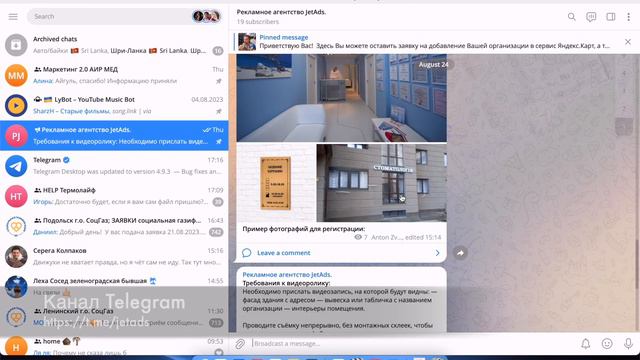Image resolution: width=640 pixels, height=360 pixels.
Task: Click Telegram paper-plane avatar
Action: pos(16,166)
